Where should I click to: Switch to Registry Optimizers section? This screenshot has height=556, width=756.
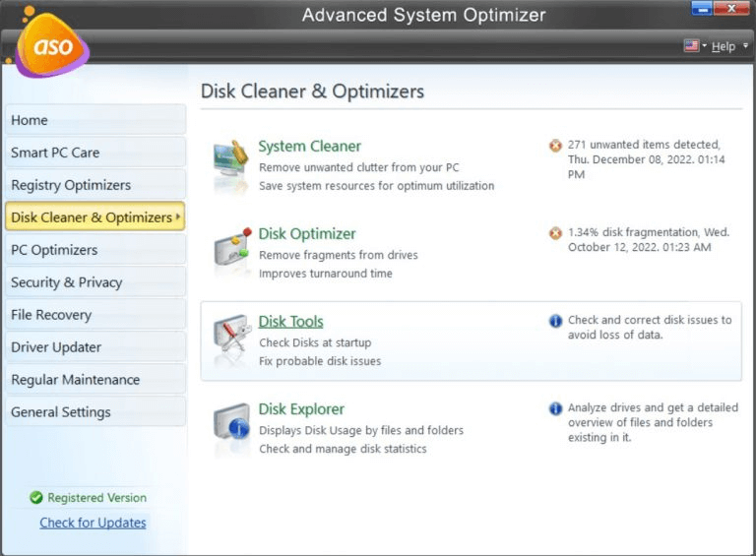(x=94, y=185)
